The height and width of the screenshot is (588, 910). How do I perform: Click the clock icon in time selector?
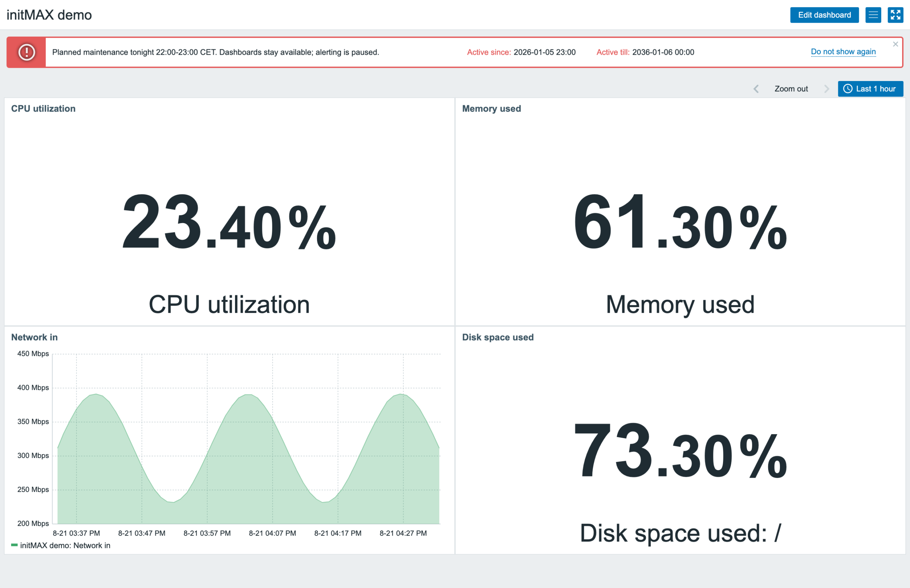click(847, 89)
